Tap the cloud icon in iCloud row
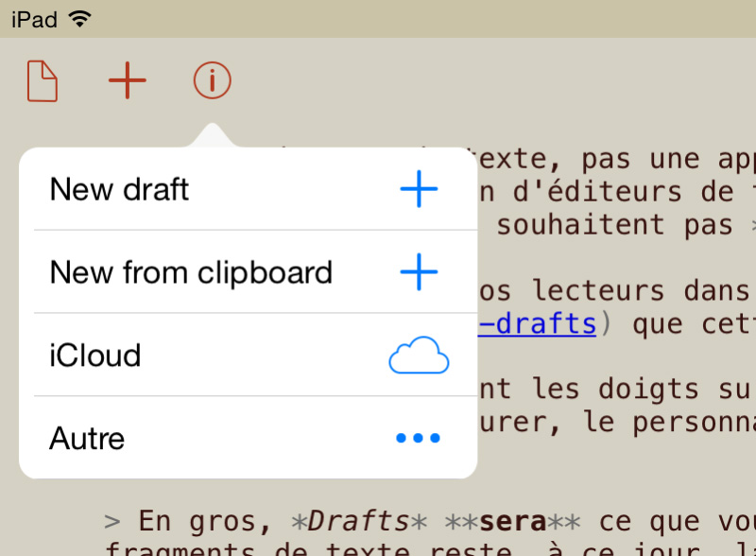This screenshot has width=756, height=556. click(x=419, y=356)
